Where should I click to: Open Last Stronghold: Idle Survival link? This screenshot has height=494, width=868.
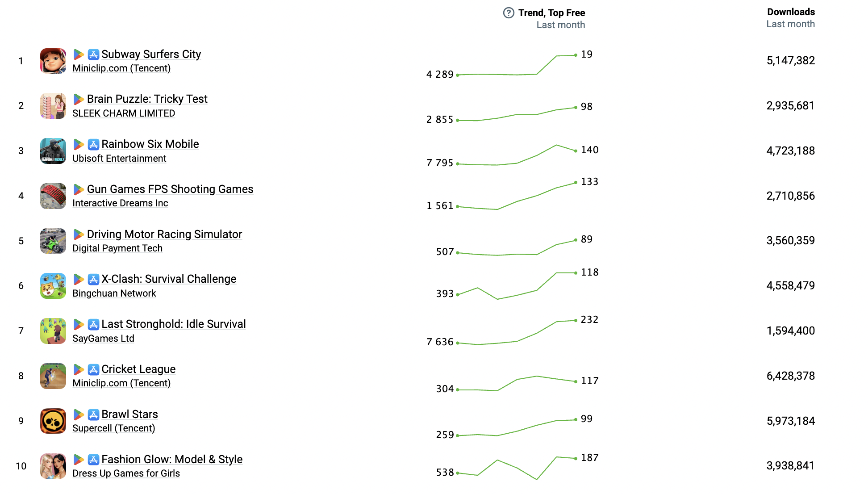(x=173, y=324)
